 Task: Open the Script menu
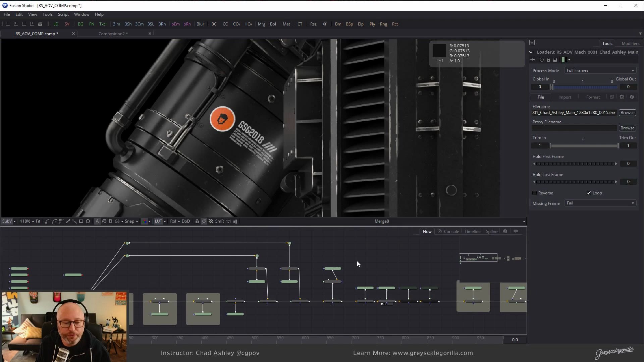[x=63, y=14]
